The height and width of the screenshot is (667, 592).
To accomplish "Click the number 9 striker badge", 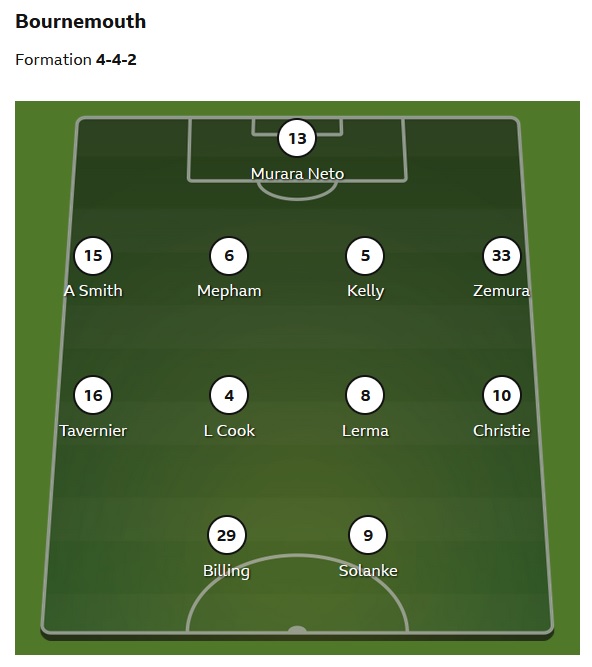I will (x=368, y=535).
